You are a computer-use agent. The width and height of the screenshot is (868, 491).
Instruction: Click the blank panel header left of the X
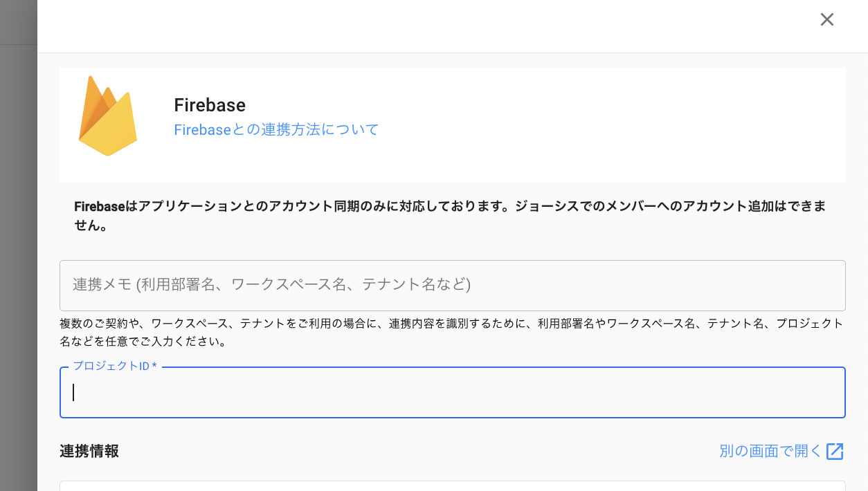tap(415, 25)
